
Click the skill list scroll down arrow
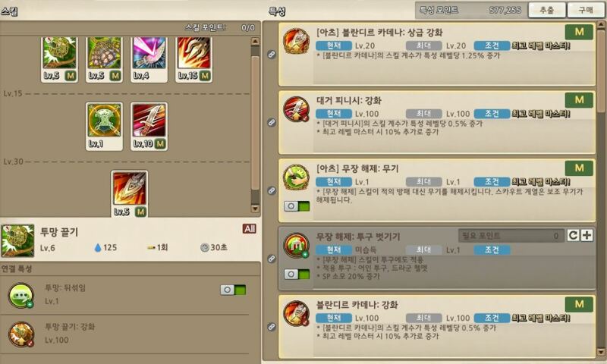coord(255,209)
